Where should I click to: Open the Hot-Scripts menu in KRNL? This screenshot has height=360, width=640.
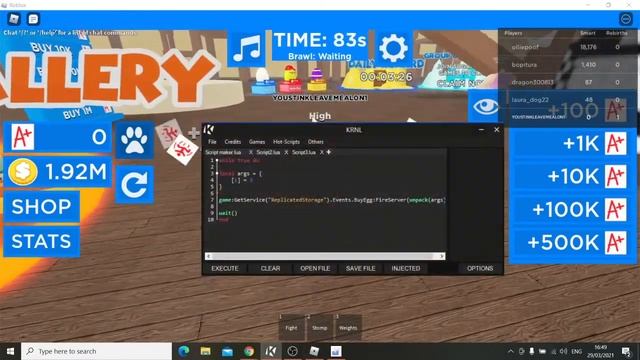click(x=286, y=142)
